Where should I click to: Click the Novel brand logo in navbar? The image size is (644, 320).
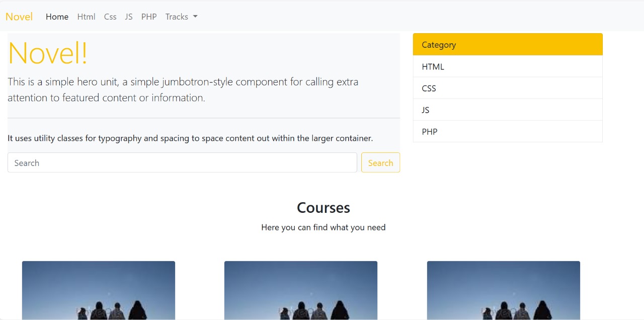pos(19,17)
